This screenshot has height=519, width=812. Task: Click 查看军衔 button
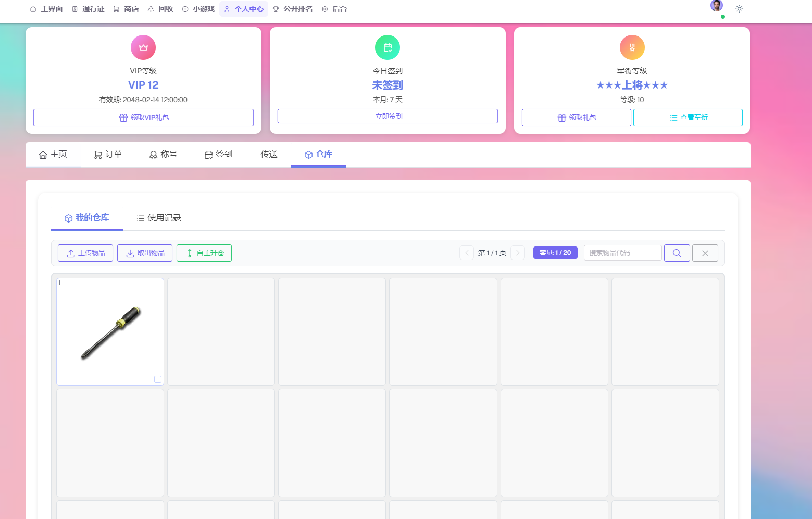pyautogui.click(x=688, y=117)
